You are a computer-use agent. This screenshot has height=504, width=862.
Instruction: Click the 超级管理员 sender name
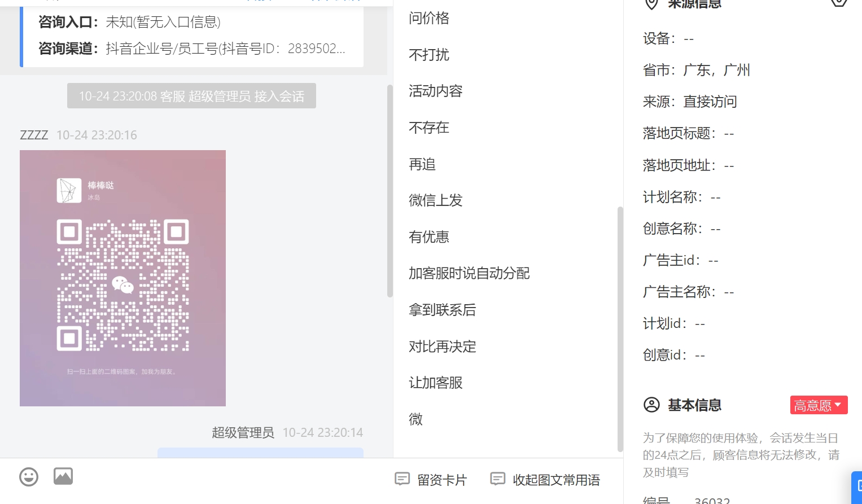pos(243,432)
